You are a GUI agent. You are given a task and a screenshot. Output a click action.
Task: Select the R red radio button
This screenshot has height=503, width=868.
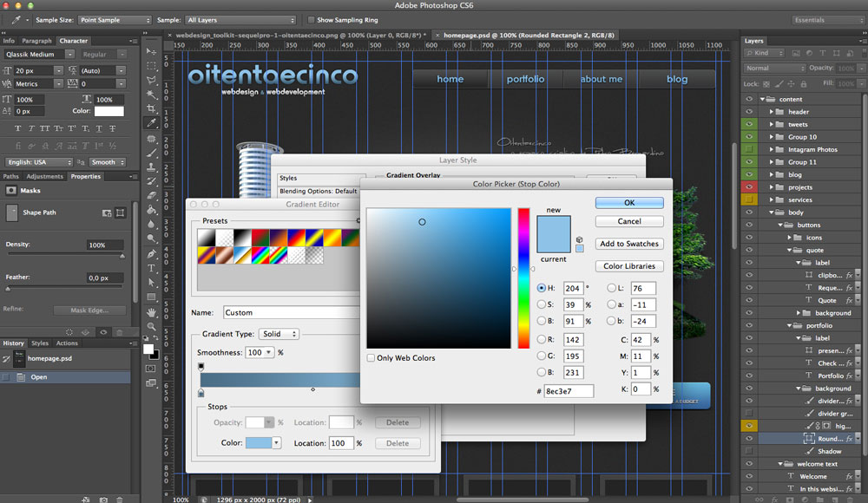542,339
